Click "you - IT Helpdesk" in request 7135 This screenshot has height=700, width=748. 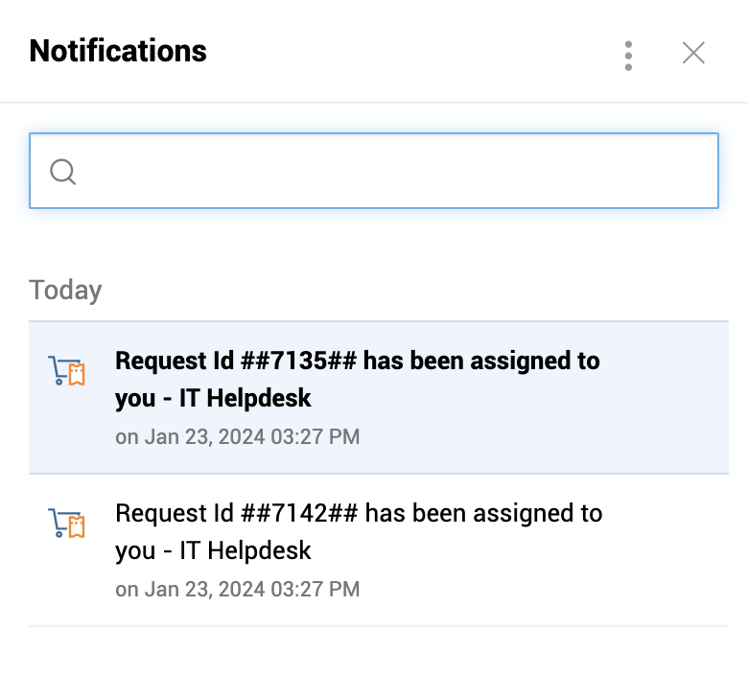click(x=213, y=398)
